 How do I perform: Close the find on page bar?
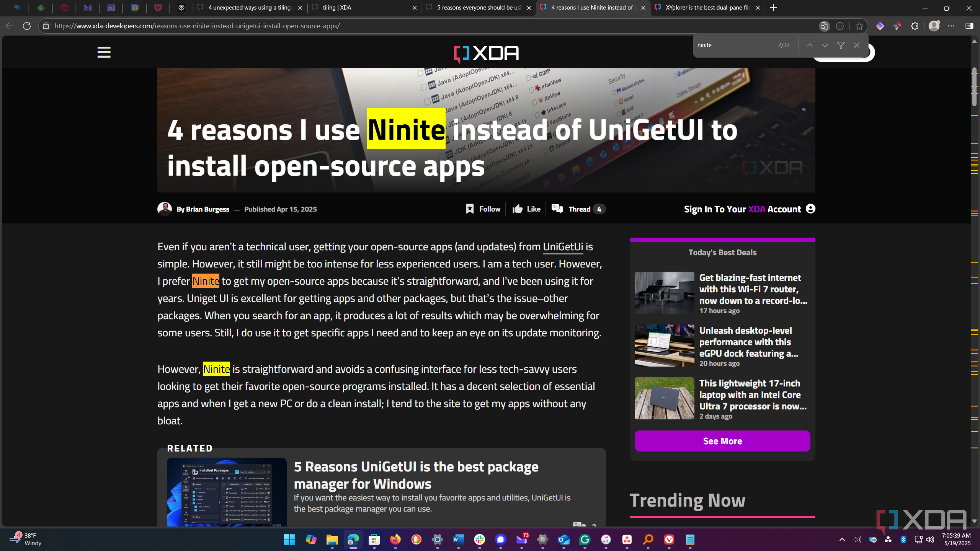coord(856,45)
